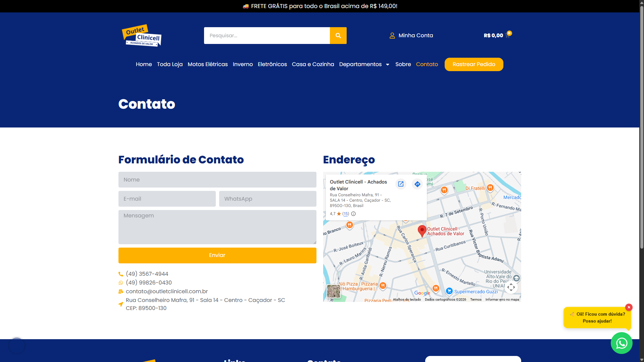This screenshot has height=362, width=644.
Task: Click the Rastrear Pedido button
Action: 474,64
